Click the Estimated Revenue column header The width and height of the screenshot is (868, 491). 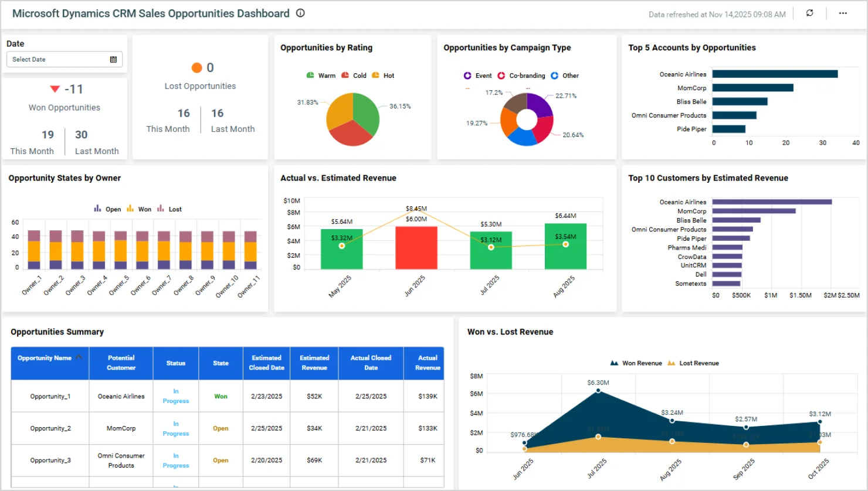tap(314, 363)
